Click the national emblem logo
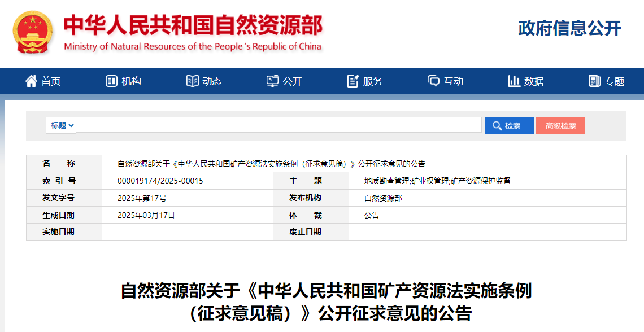 [33, 32]
